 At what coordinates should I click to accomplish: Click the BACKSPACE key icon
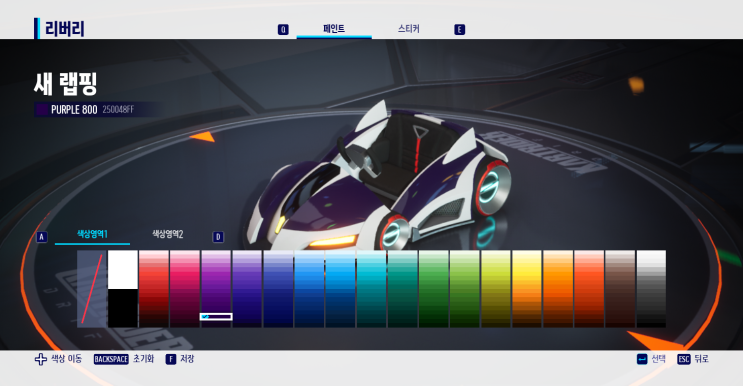[x=111, y=359]
